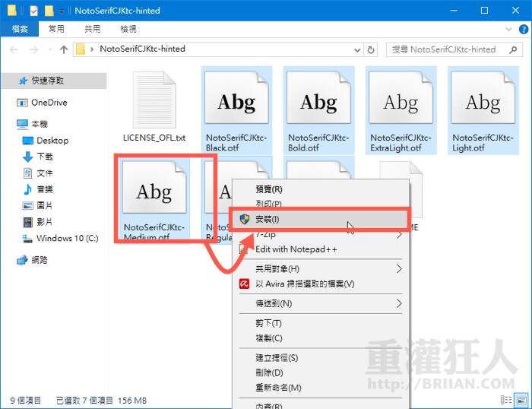Switch to large icons view in status bar
The height and width of the screenshot is (409, 532).
[x=521, y=400]
